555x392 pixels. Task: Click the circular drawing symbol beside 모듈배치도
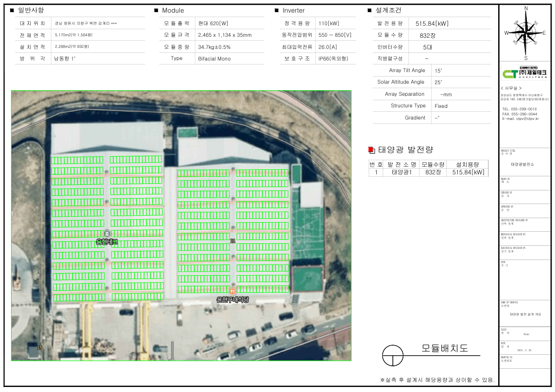click(393, 356)
